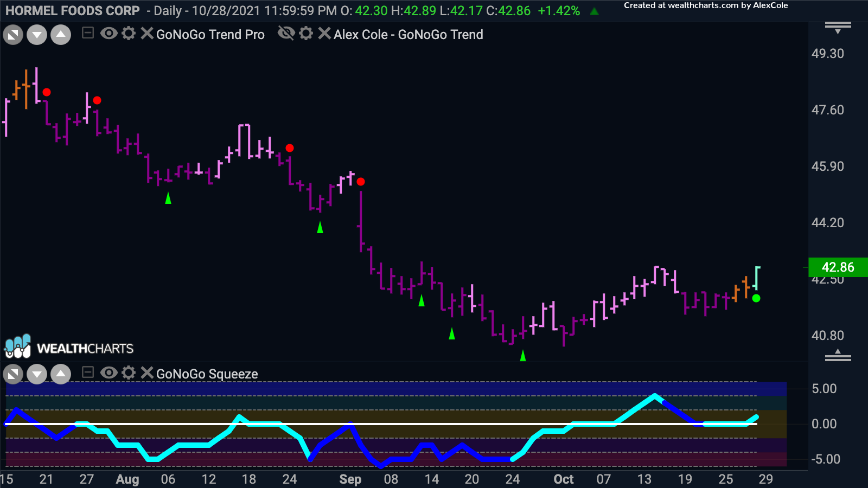Viewport: 868px width, 488px height.
Task: Click the HORMEL FOODS CORP symbol title
Action: point(73,10)
